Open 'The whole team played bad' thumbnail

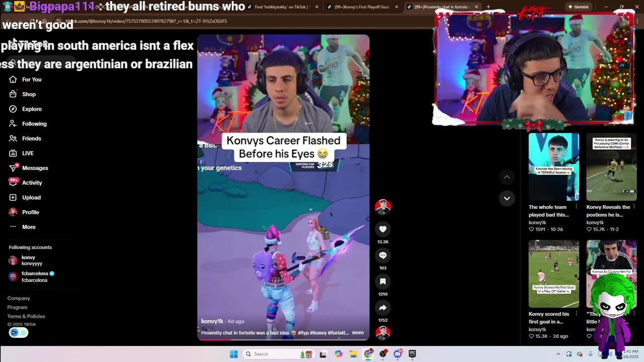[553, 167]
